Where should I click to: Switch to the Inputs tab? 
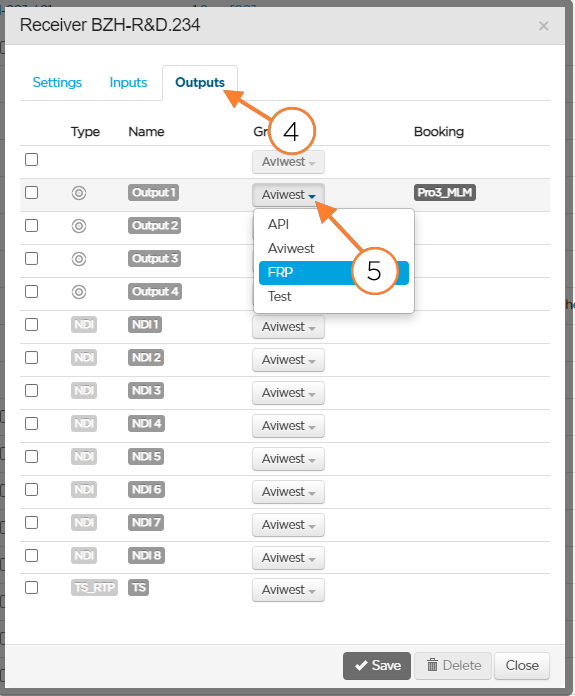pos(128,83)
